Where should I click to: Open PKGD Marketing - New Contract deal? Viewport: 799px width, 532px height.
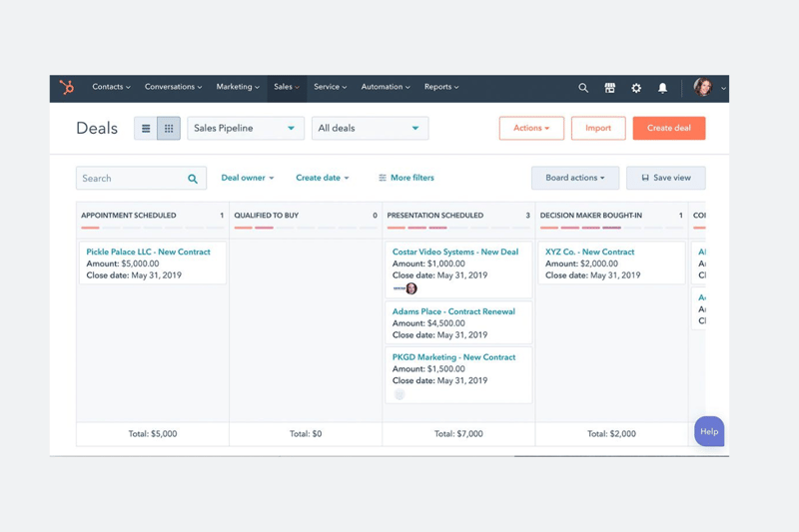tap(453, 357)
